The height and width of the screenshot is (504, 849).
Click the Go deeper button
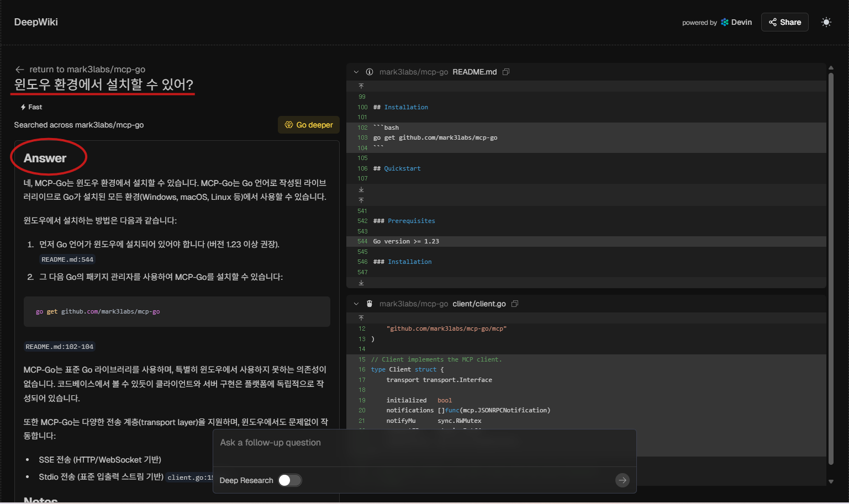[x=309, y=125]
